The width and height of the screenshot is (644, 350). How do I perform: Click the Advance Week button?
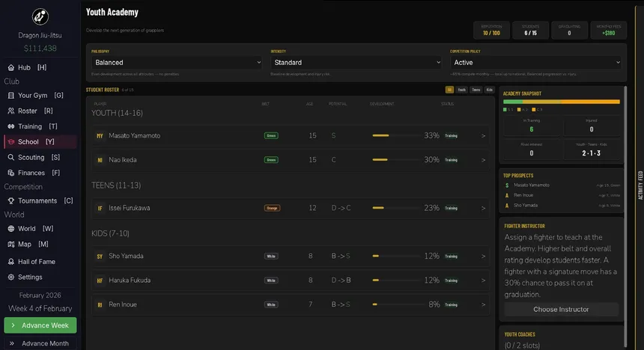[40, 325]
